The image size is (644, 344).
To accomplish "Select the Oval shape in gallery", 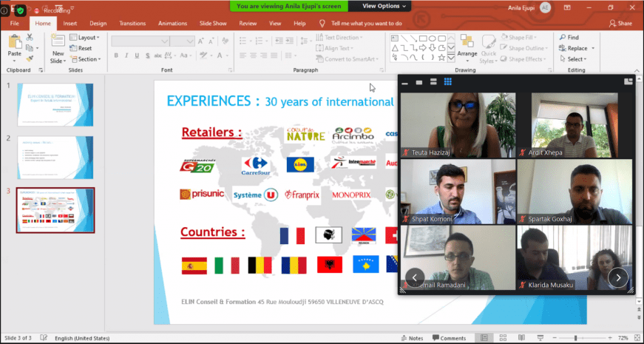I will [x=433, y=38].
